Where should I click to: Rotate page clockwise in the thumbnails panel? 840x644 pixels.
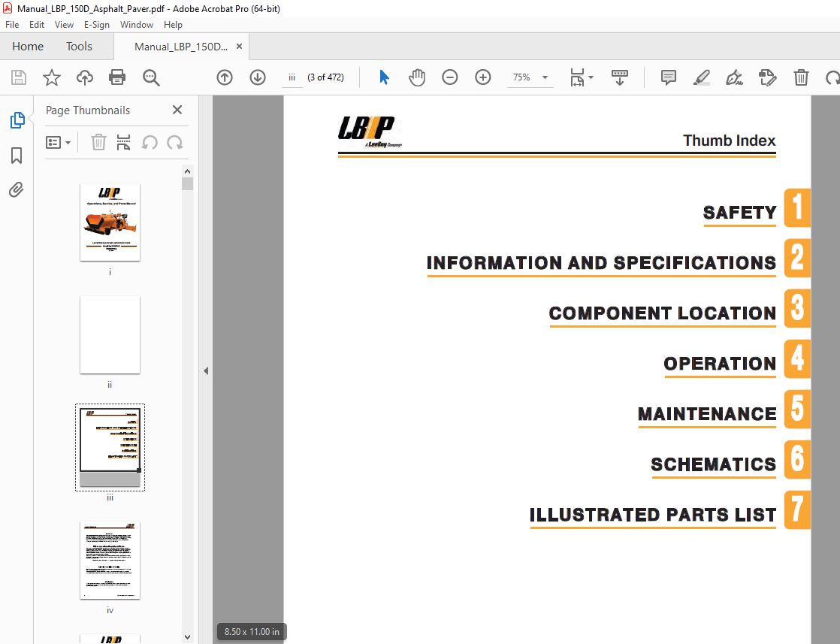click(174, 143)
